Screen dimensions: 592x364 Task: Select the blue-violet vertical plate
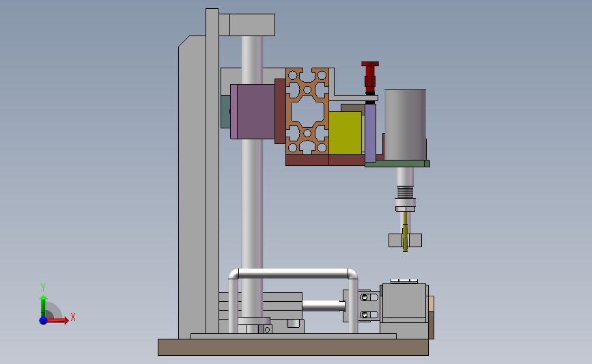click(370, 133)
